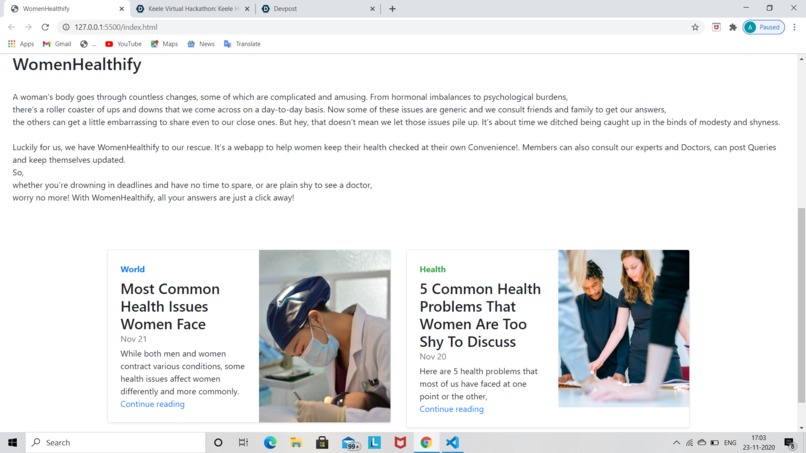Close the Keele Virtual Hackathon tab
The width and height of the screenshot is (806, 453).
247,9
